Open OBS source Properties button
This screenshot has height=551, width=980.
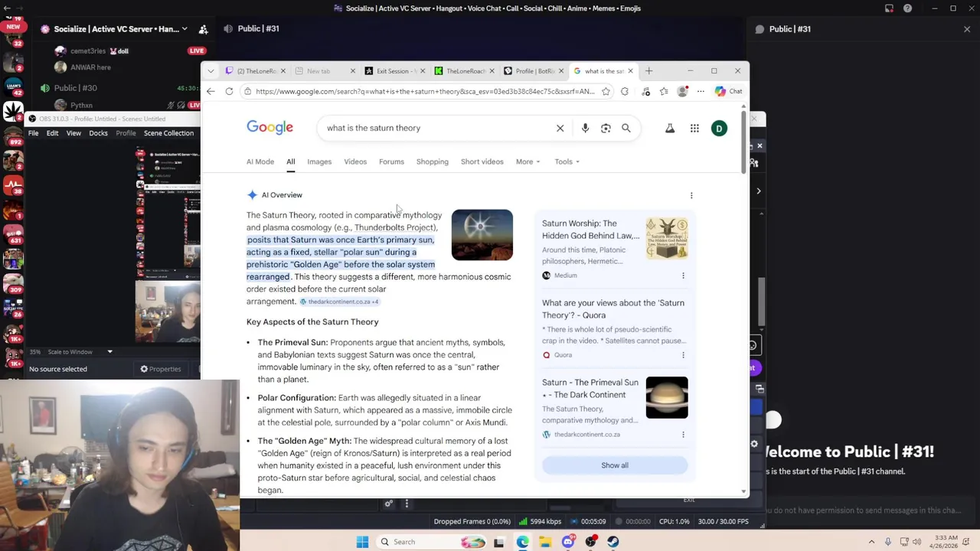point(160,369)
